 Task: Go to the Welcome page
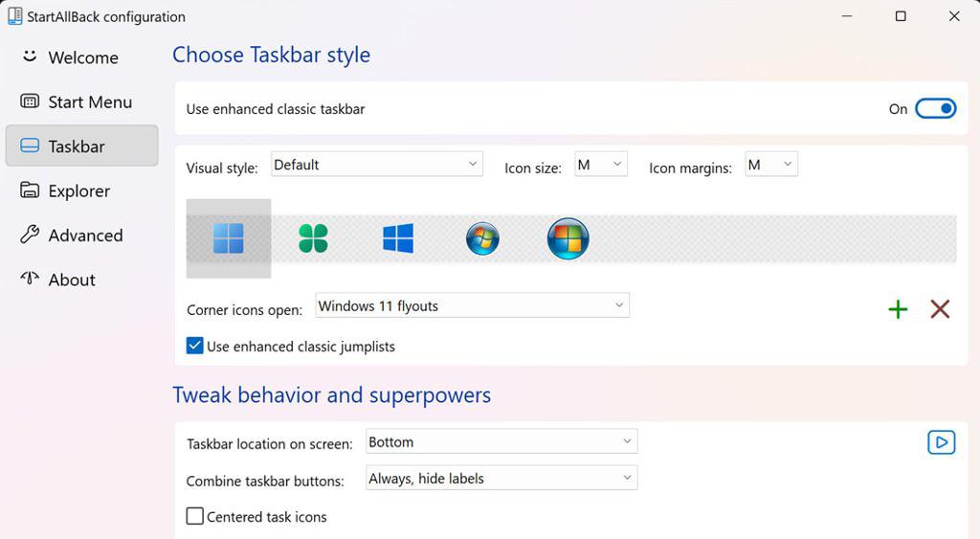[83, 57]
